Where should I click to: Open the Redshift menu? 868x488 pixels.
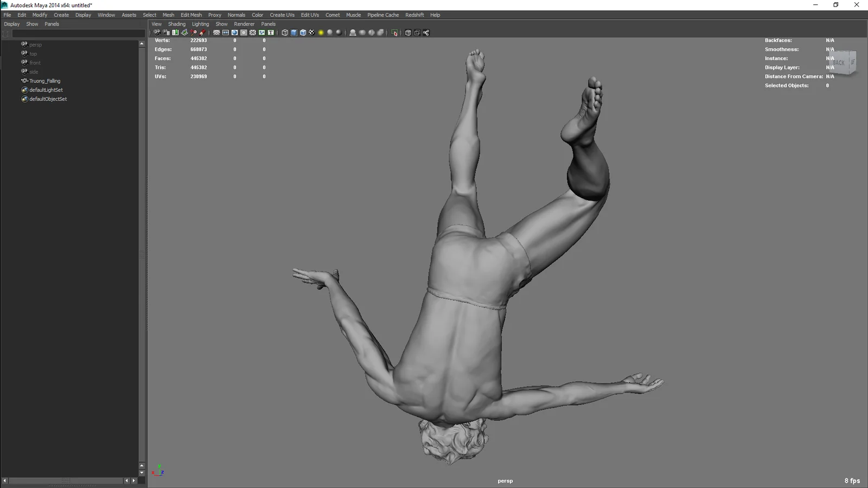coord(414,15)
